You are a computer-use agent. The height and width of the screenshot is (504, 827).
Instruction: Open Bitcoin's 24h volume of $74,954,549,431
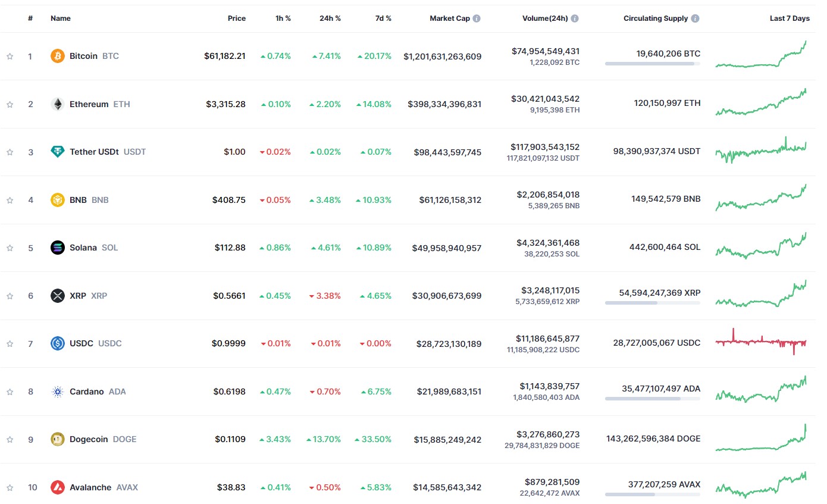545,51
